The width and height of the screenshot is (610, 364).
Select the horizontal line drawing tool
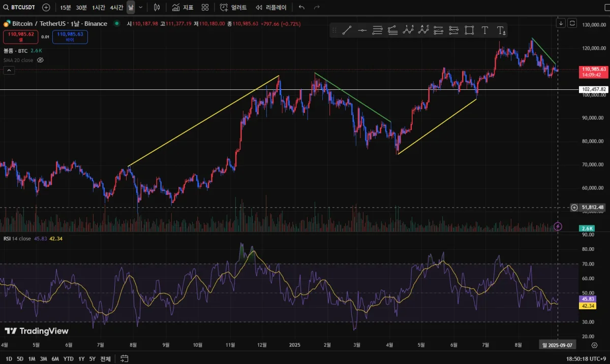(x=362, y=30)
